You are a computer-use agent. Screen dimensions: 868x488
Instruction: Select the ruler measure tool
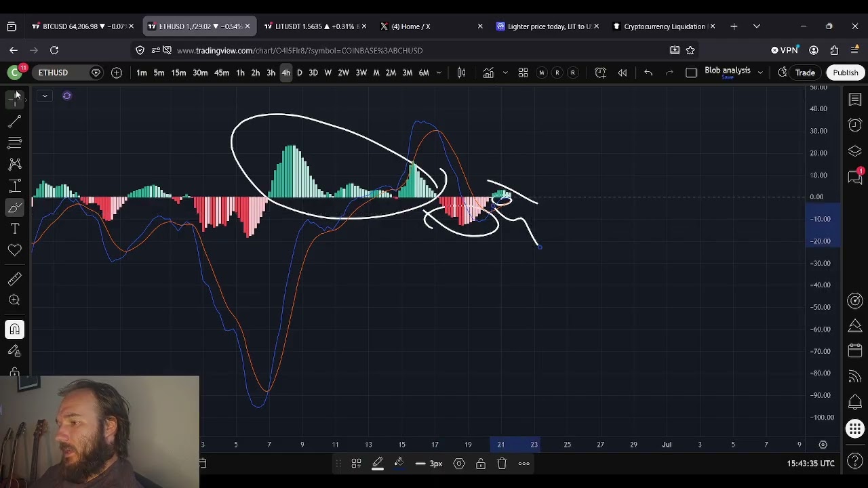tap(14, 279)
